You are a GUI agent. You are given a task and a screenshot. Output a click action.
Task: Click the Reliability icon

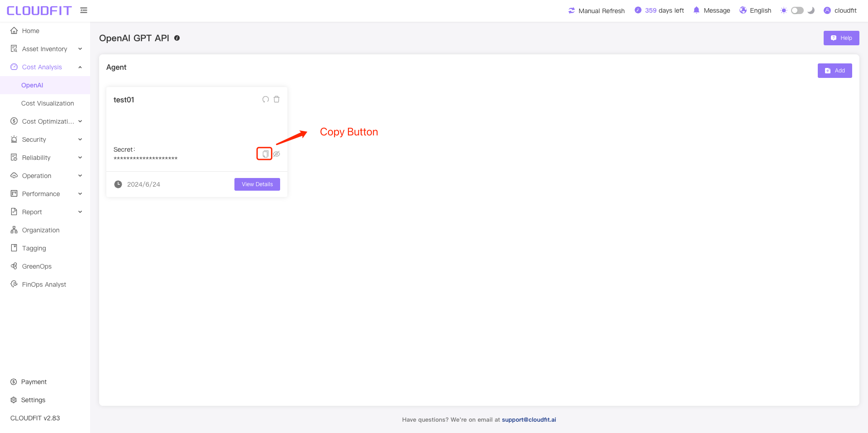pyautogui.click(x=14, y=157)
